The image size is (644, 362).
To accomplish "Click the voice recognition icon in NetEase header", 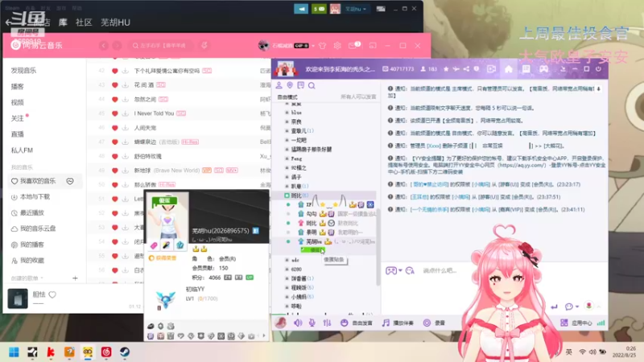I will coord(204,45).
